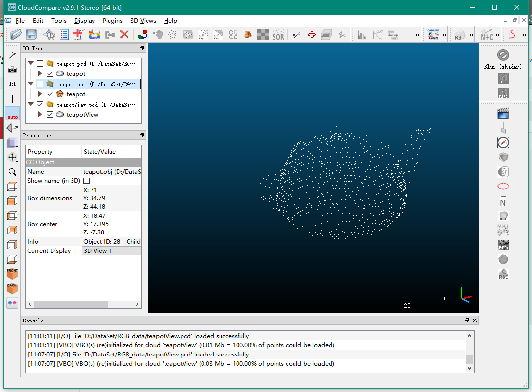532x392 pixels.
Task: Disable the Blur shader icon
Action: pyautogui.click(x=503, y=55)
